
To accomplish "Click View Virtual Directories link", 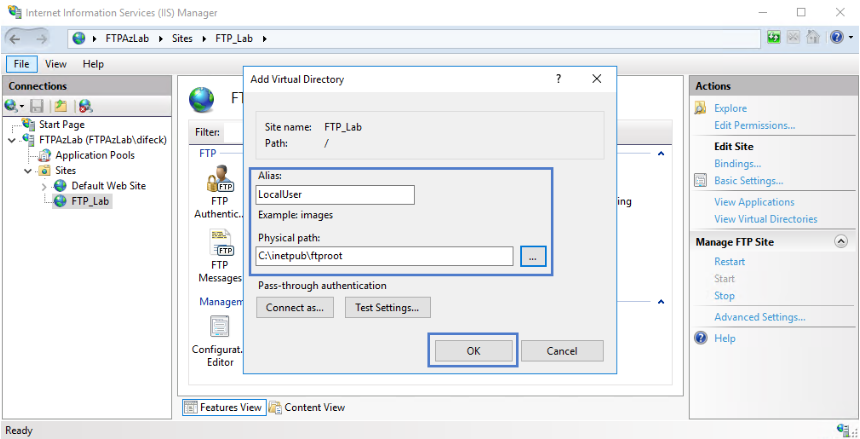I will click(766, 219).
